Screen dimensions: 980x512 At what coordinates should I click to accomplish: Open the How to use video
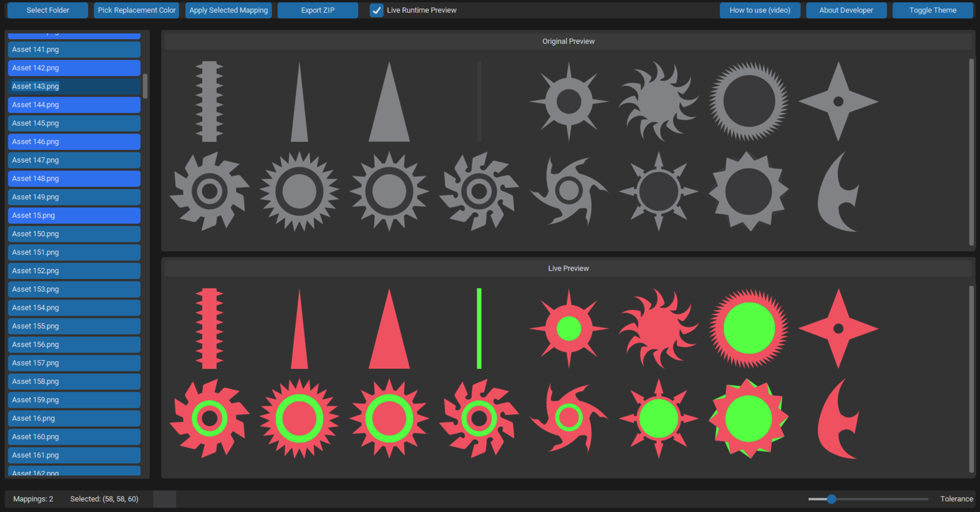[760, 10]
